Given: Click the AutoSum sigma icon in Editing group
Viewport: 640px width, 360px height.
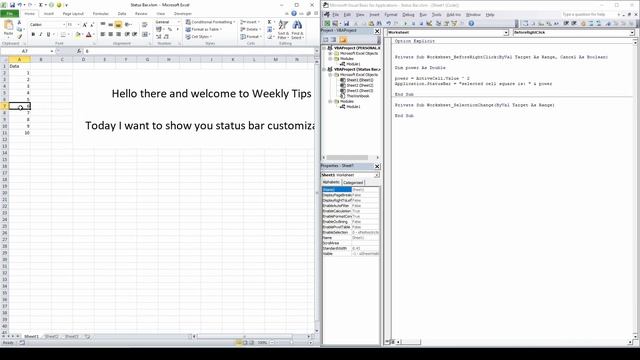Looking at the screenshot, I should pyautogui.click(x=269, y=22).
